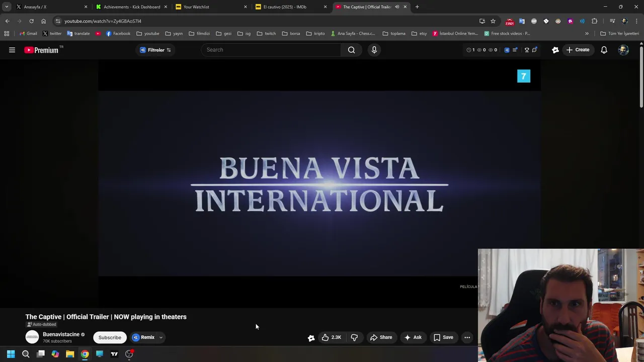Open Chrome three-dot menu

(636, 21)
